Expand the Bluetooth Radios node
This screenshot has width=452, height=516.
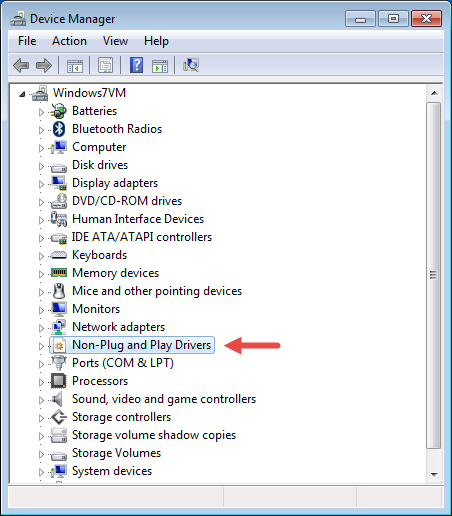41,130
